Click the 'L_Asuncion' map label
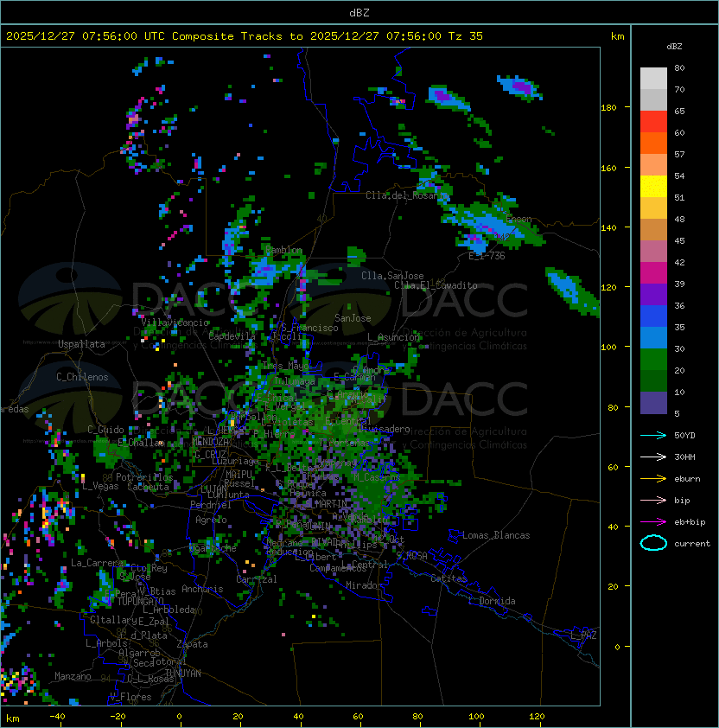719x728 pixels. tap(393, 337)
